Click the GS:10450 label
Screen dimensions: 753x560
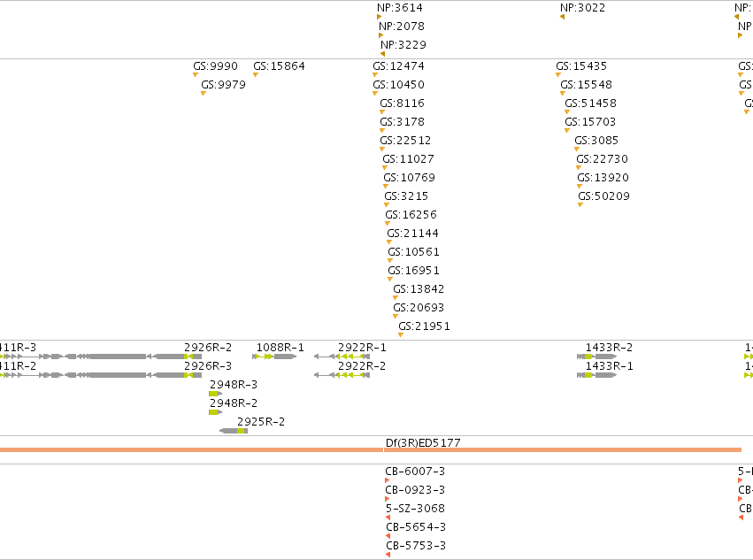point(398,85)
